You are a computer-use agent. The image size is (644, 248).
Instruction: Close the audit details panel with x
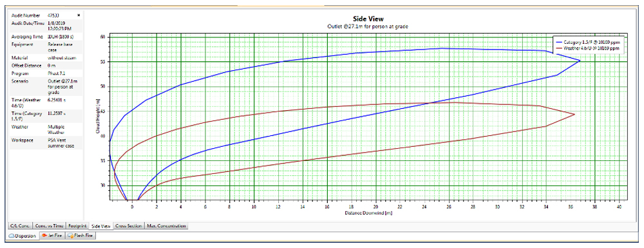(x=79, y=15)
